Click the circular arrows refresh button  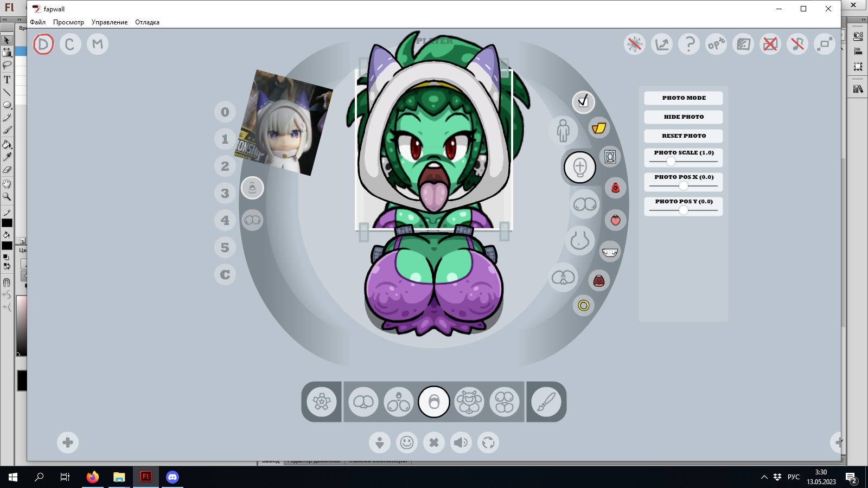point(488,442)
